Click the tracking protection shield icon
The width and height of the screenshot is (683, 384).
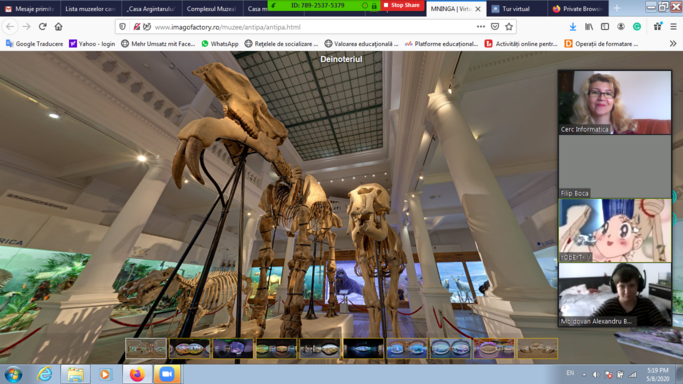(x=122, y=27)
